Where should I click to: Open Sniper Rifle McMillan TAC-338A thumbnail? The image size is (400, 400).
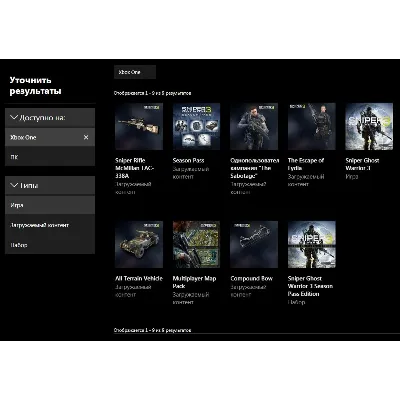click(x=139, y=126)
